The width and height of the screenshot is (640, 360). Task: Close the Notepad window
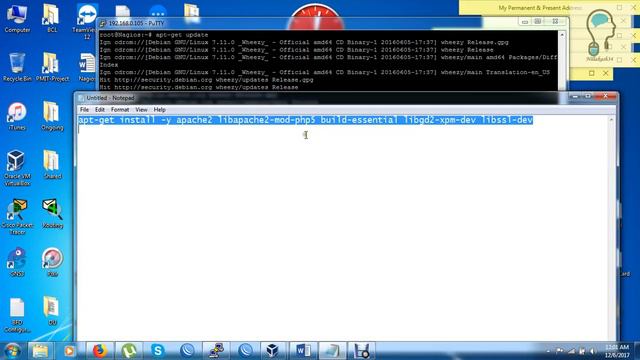(x=605, y=96)
